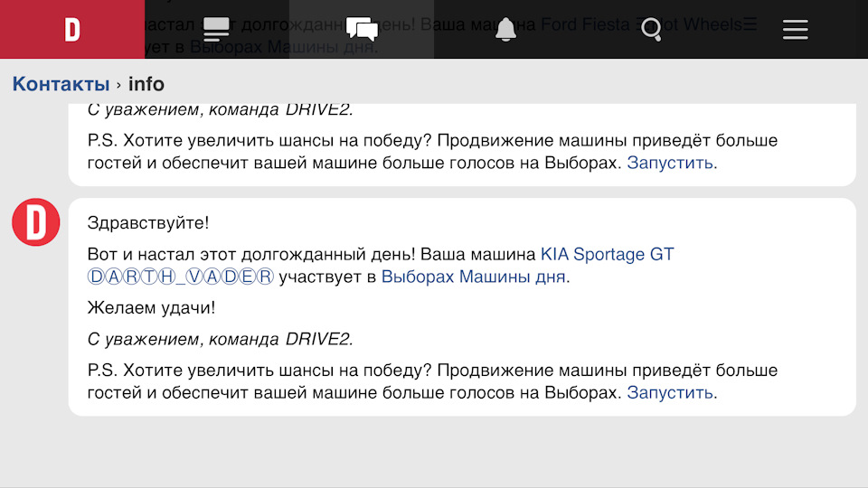Open notifications bell icon
Screen dimensions: 868x488
point(505,29)
